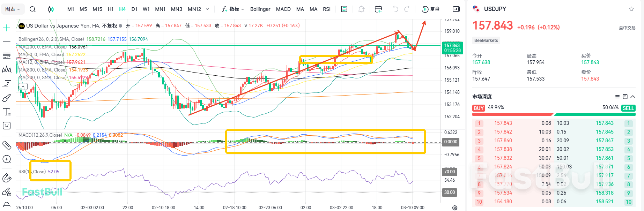The image size is (644, 211).
Task: Click the buy/sell market depth ratio bar
Action: (554, 114)
